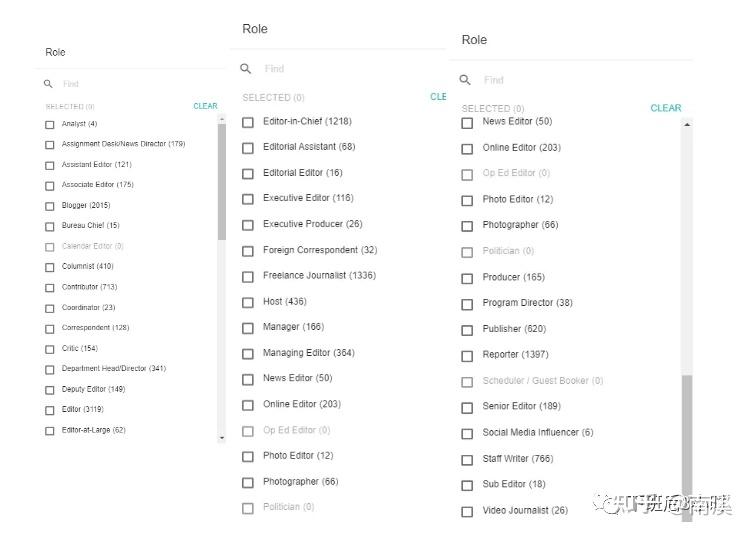This screenshot has height=536, width=751.
Task: Click the scroll-up arrow in the right role list
Action: click(x=687, y=124)
